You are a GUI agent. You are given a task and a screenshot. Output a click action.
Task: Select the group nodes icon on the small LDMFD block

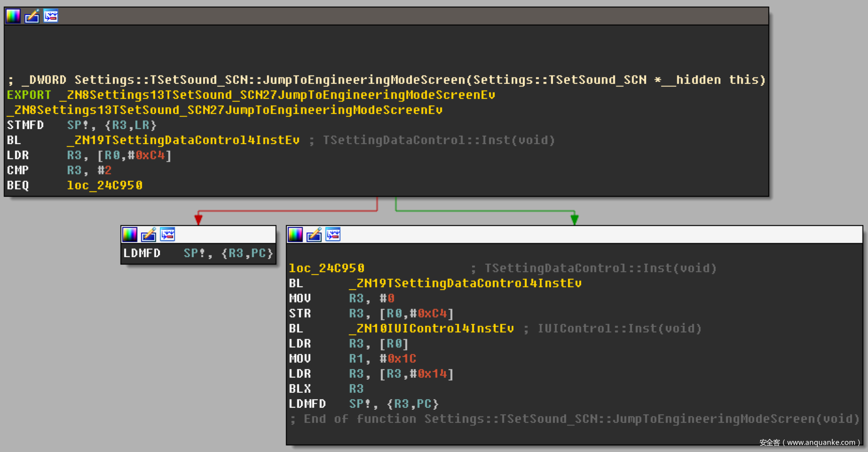pyautogui.click(x=168, y=235)
